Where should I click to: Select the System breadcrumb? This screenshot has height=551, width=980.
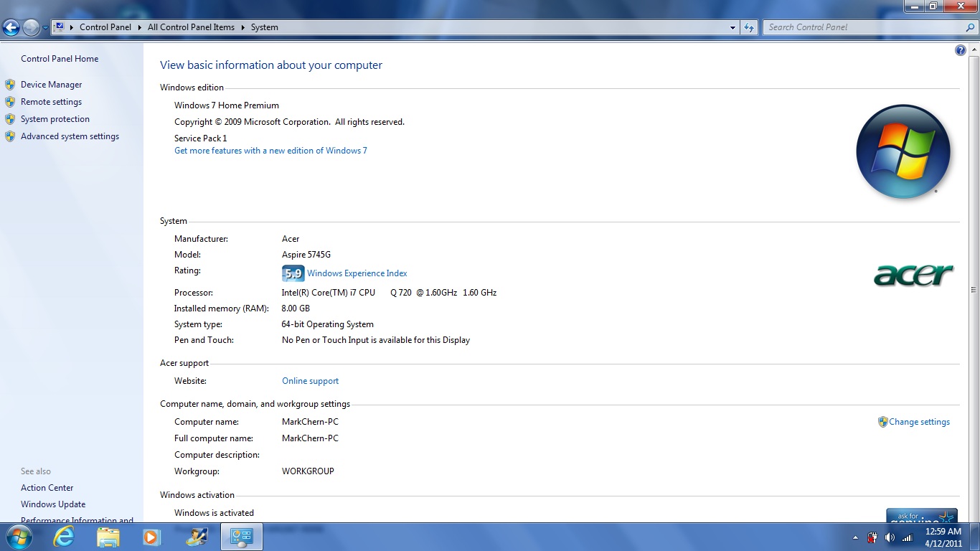[264, 27]
